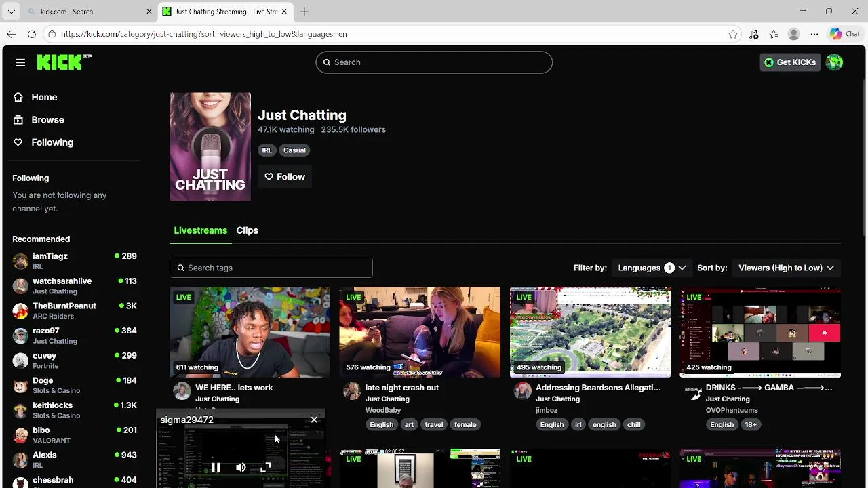Open the DRINKS GAMBA stream thumbnail
This screenshot has width=868, height=488.
coord(760,332)
